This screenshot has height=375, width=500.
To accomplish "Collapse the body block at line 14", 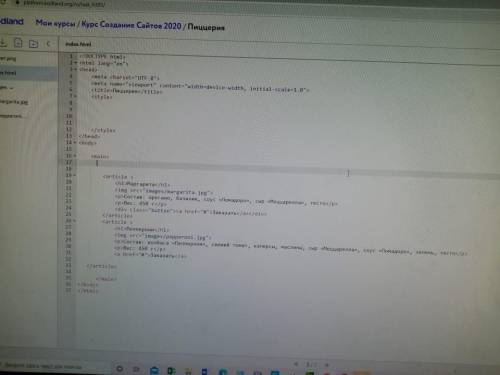I will [x=75, y=142].
